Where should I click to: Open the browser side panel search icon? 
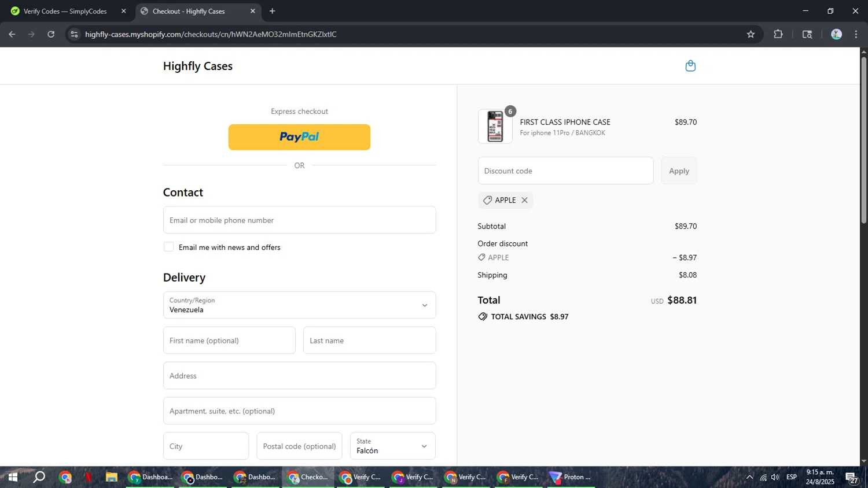click(x=807, y=34)
